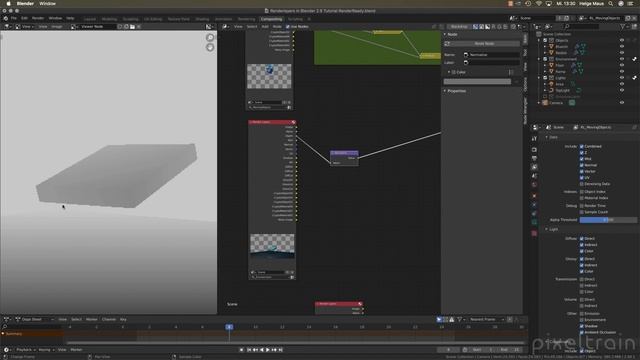
Task: Adjust the Alpha Threshold slider
Action: 608,220
